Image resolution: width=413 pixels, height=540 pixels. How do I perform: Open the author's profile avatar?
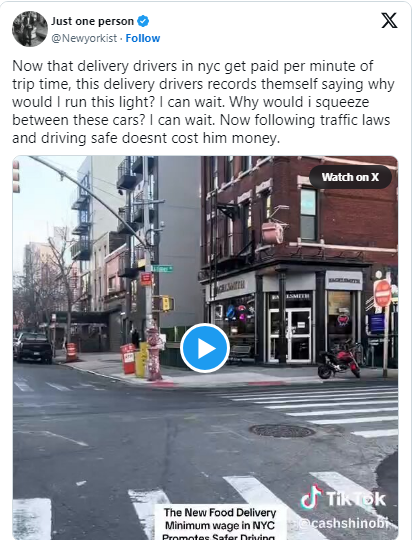point(30,29)
